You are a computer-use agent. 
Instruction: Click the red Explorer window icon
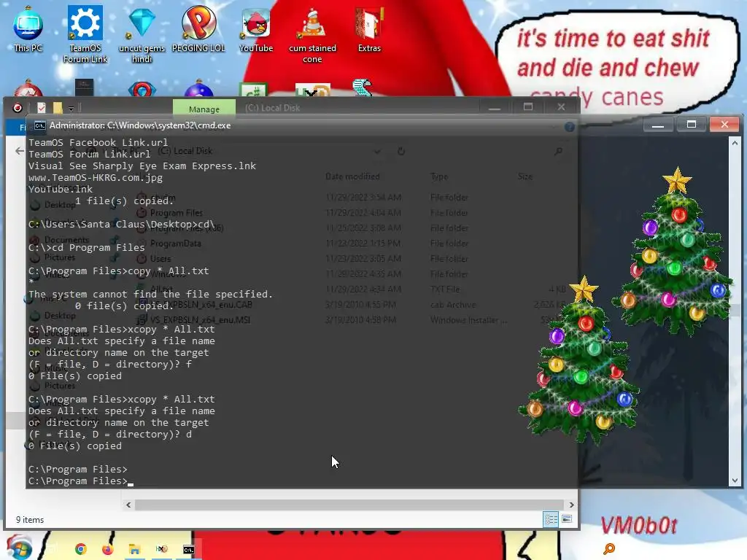pyautogui.click(x=18, y=108)
